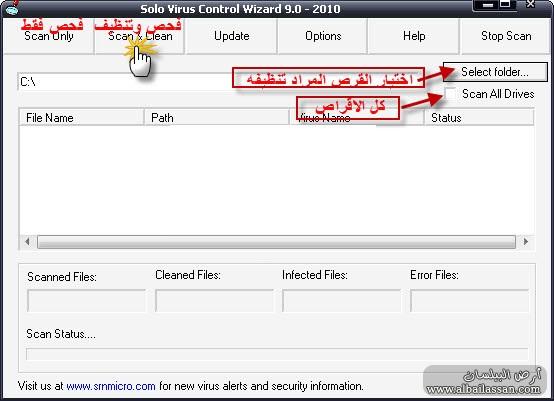Click the left scroll arrow of results list
The image size is (554, 401).
pos(28,242)
